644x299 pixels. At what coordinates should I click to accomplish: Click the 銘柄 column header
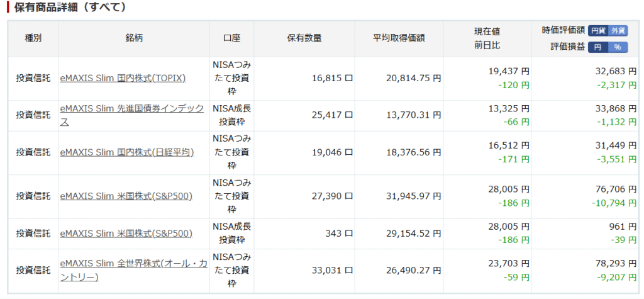click(134, 38)
